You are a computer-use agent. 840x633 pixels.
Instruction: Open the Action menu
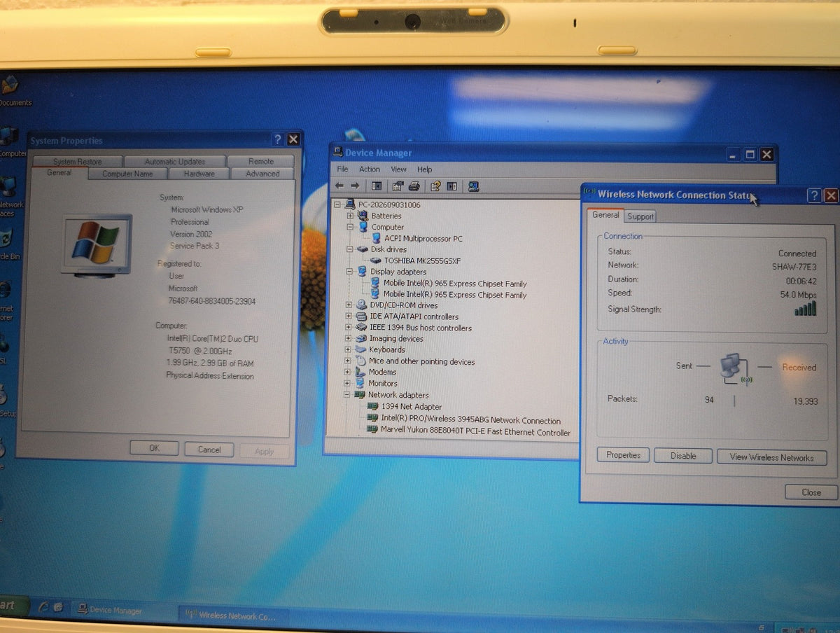[x=370, y=169]
